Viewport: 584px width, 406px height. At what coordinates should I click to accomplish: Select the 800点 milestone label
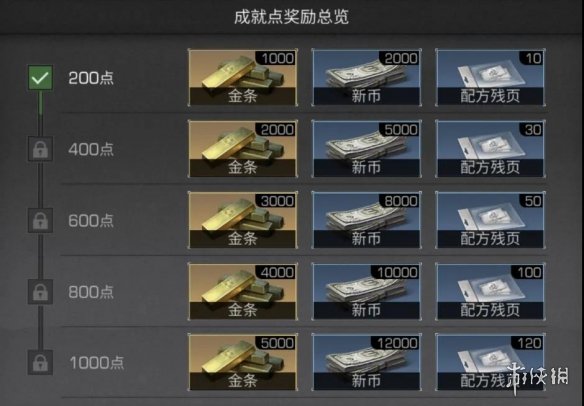91,292
